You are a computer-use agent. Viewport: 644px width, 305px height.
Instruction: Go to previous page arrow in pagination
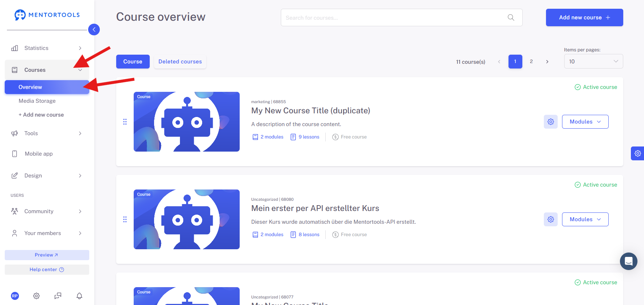[x=499, y=62]
